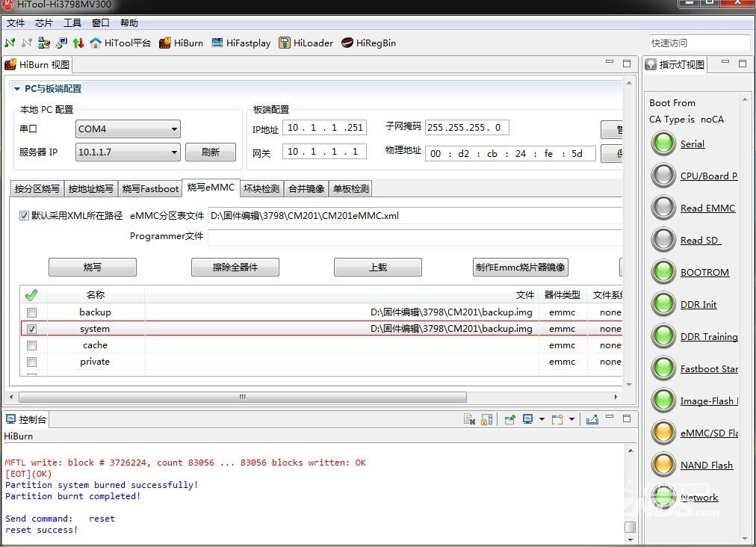Open HiTool平台 home
756x547 pixels.
[120, 43]
